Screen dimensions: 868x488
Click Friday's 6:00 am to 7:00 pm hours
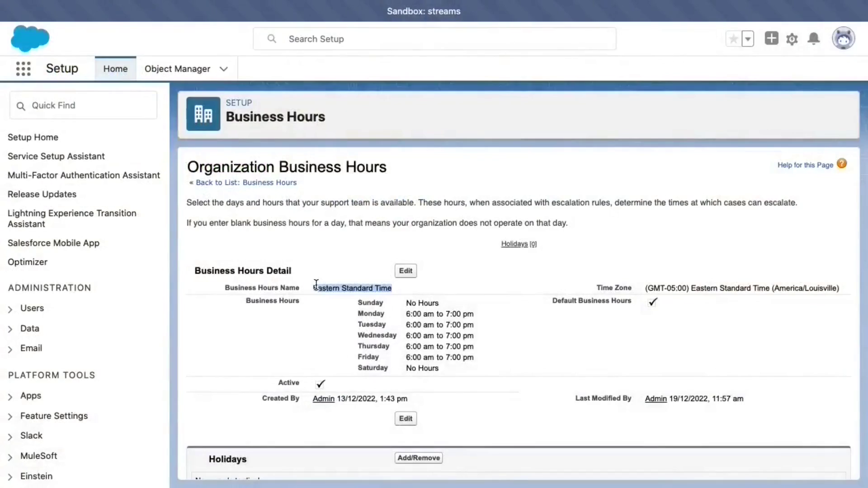439,357
